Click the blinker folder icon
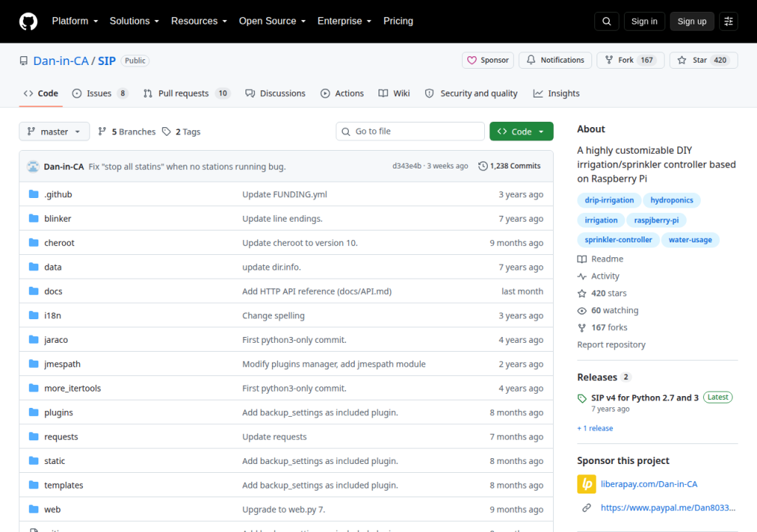This screenshot has height=532, width=757. pyautogui.click(x=33, y=218)
